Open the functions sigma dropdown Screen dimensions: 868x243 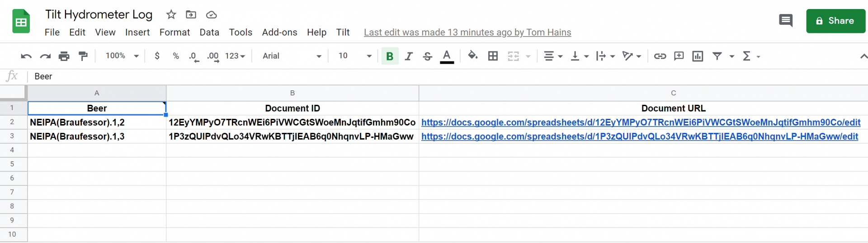tap(751, 56)
